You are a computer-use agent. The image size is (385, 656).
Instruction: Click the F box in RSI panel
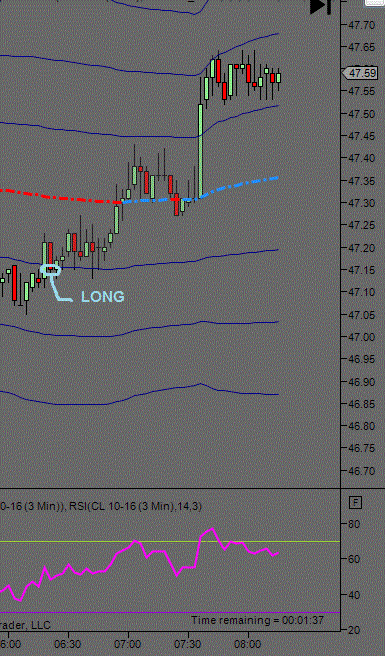tap(355, 502)
